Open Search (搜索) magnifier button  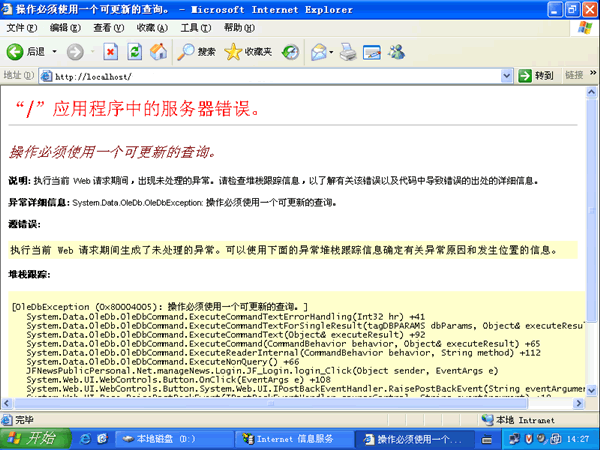pos(196,52)
